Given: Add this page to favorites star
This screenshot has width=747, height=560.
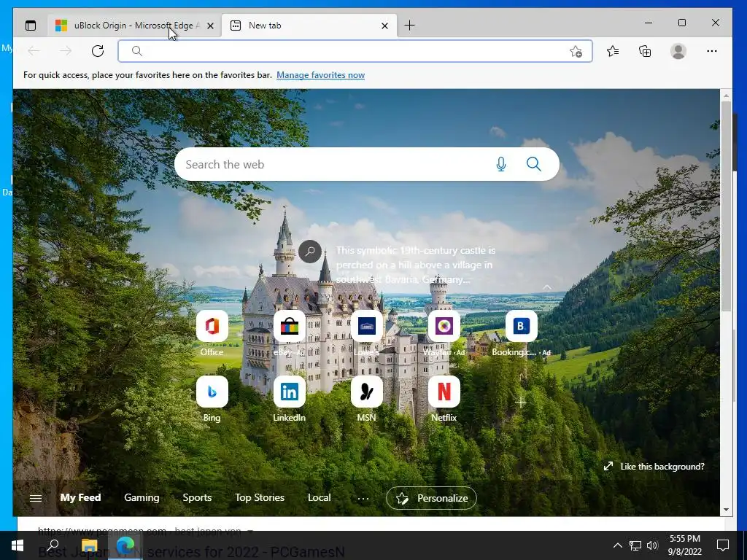Looking at the screenshot, I should coord(576,52).
